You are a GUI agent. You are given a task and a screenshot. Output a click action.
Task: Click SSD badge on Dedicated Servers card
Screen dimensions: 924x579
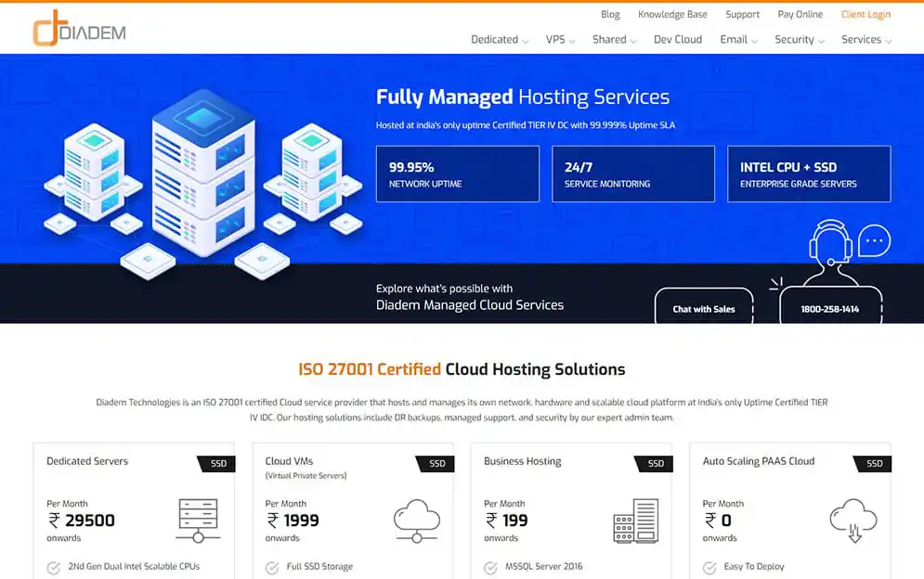click(216, 464)
